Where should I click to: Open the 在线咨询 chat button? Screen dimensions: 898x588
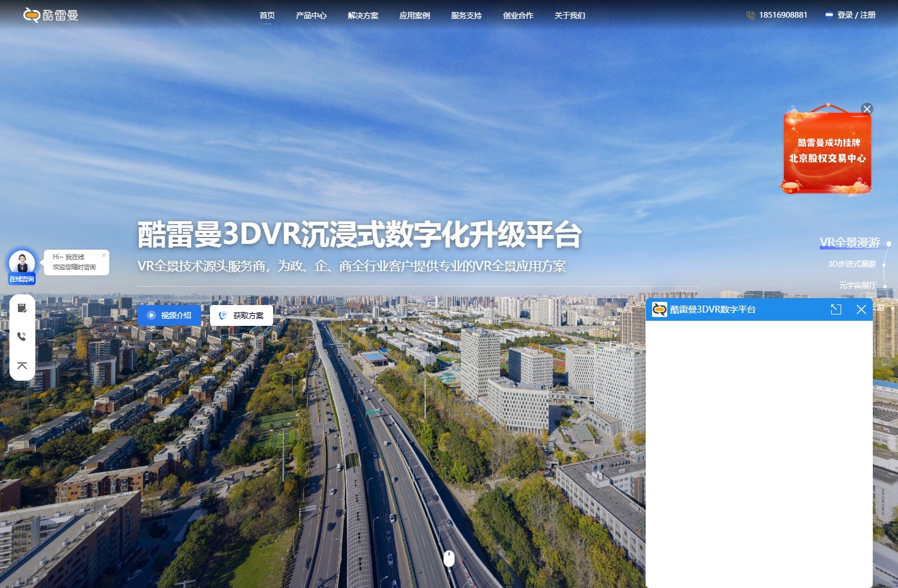pos(22,279)
